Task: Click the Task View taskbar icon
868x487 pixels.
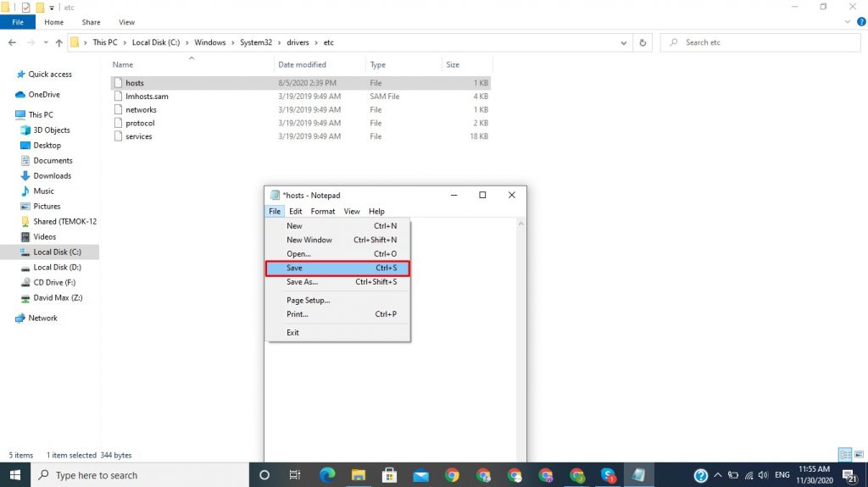Action: pyautogui.click(x=295, y=475)
